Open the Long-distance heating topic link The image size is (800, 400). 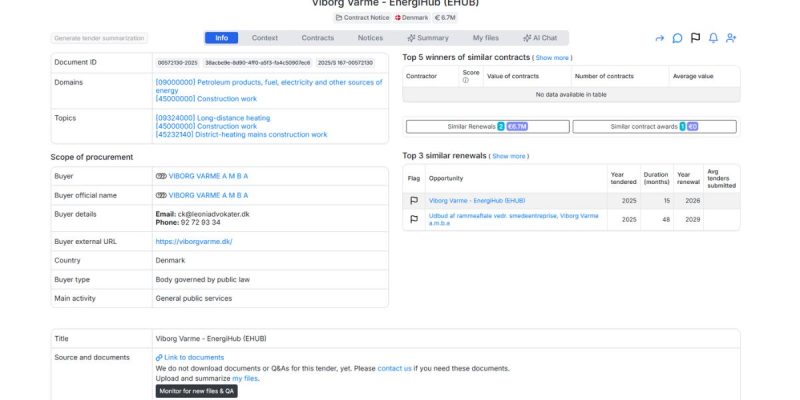click(213, 118)
